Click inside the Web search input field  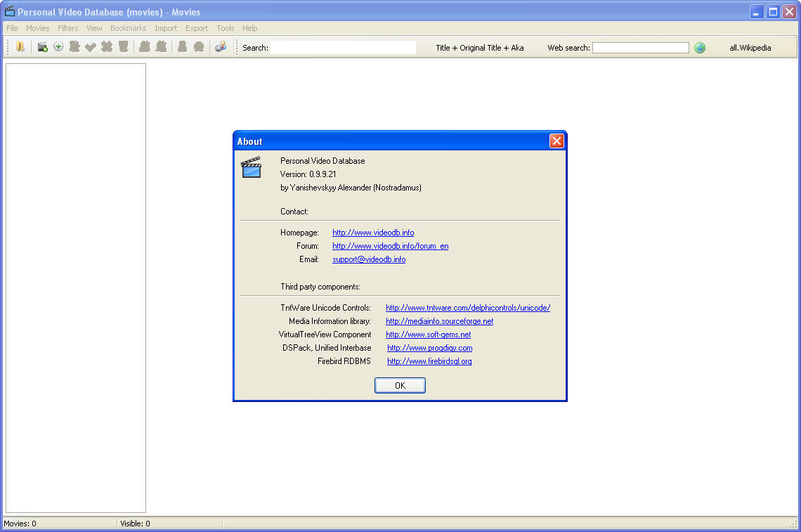click(x=639, y=47)
